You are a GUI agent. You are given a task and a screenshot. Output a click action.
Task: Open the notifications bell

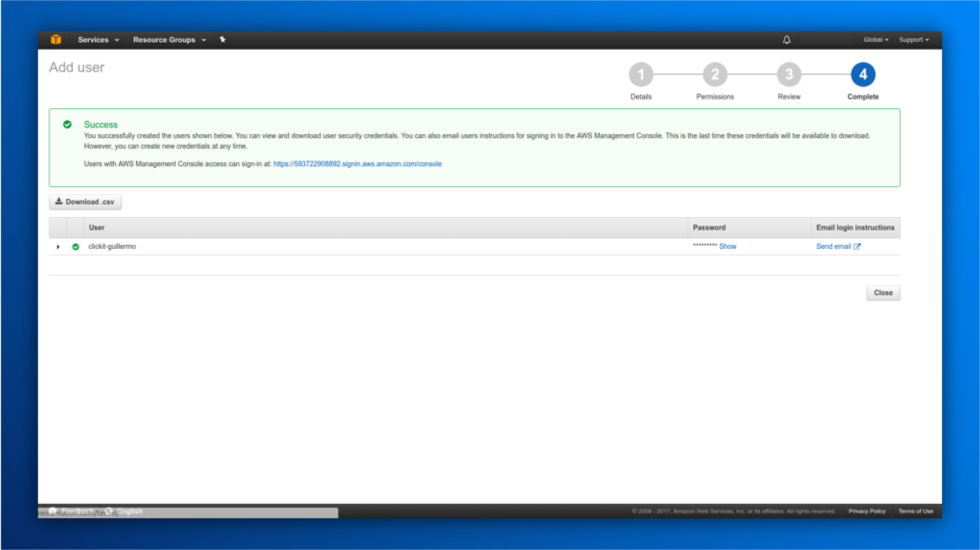point(787,40)
